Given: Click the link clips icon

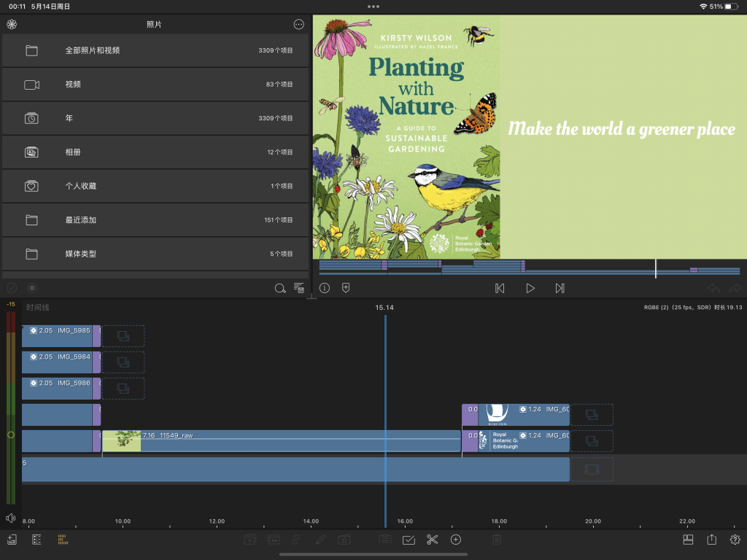Looking at the screenshot, I should tap(296, 540).
